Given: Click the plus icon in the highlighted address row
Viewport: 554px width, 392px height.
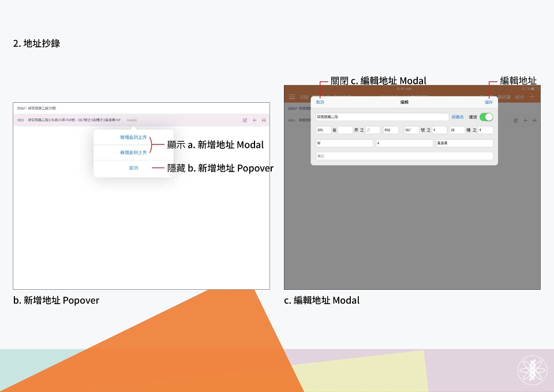Looking at the screenshot, I should pyautogui.click(x=254, y=120).
